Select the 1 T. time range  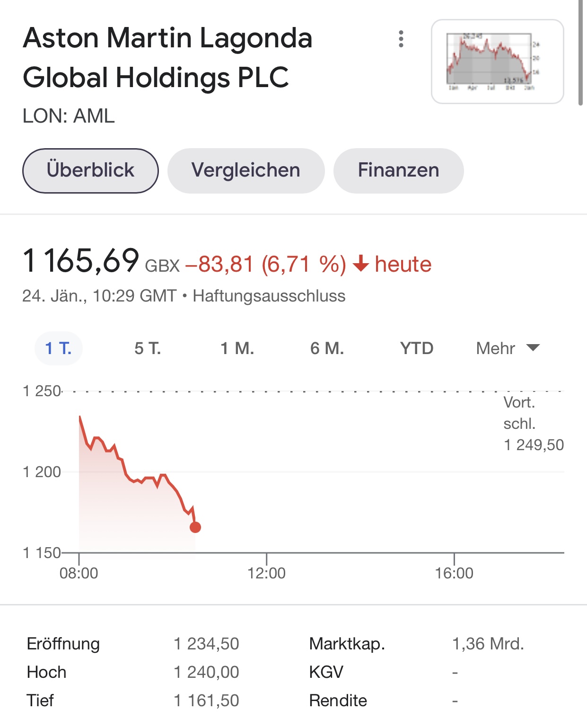(58, 348)
